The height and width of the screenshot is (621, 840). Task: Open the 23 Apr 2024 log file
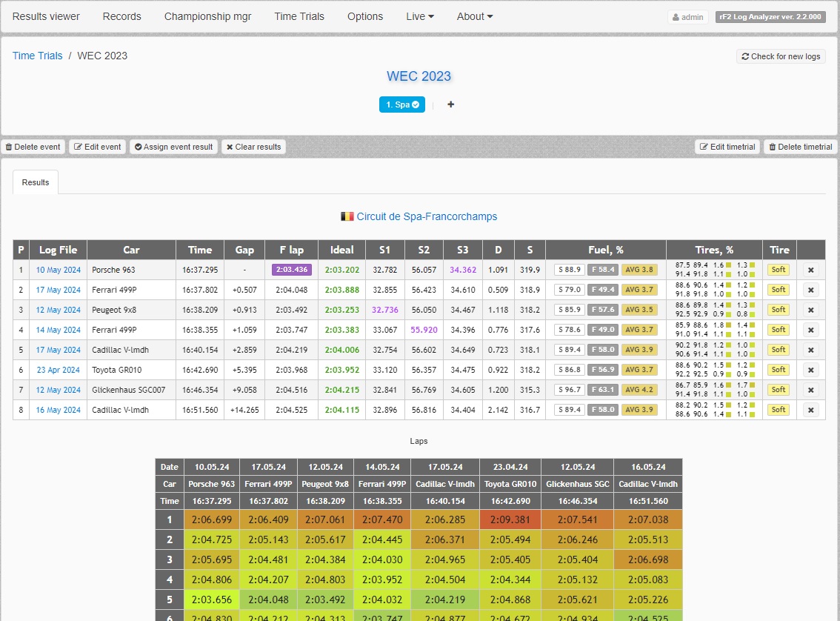pos(58,371)
